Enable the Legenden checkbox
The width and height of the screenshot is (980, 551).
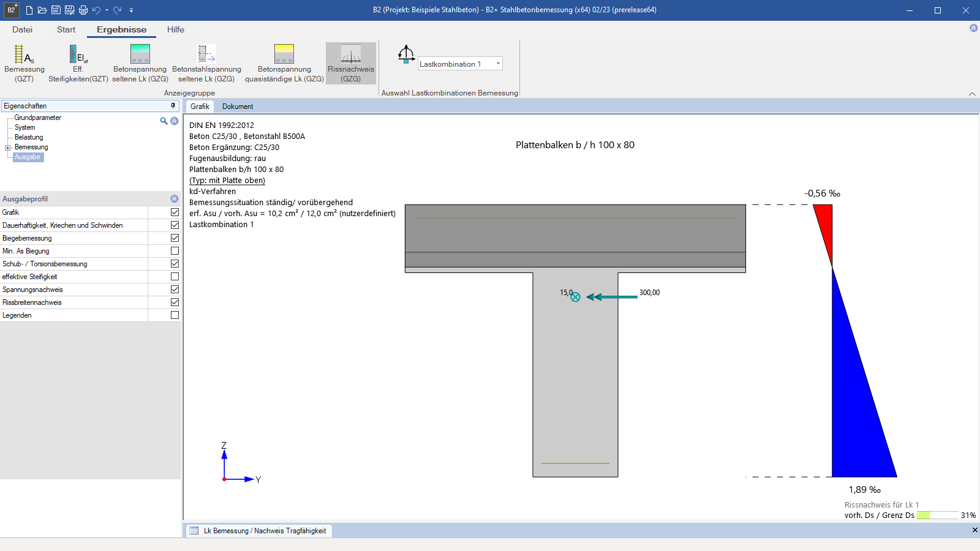[x=175, y=315]
